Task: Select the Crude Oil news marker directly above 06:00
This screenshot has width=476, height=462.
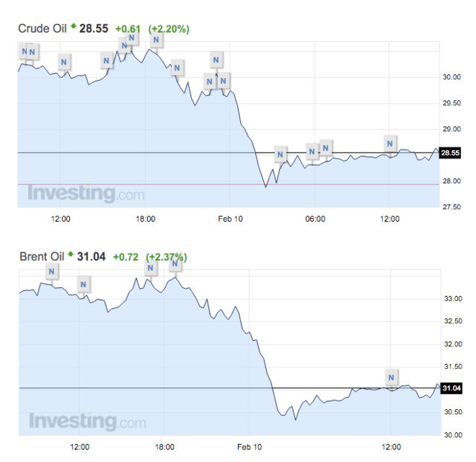Action: click(x=313, y=150)
